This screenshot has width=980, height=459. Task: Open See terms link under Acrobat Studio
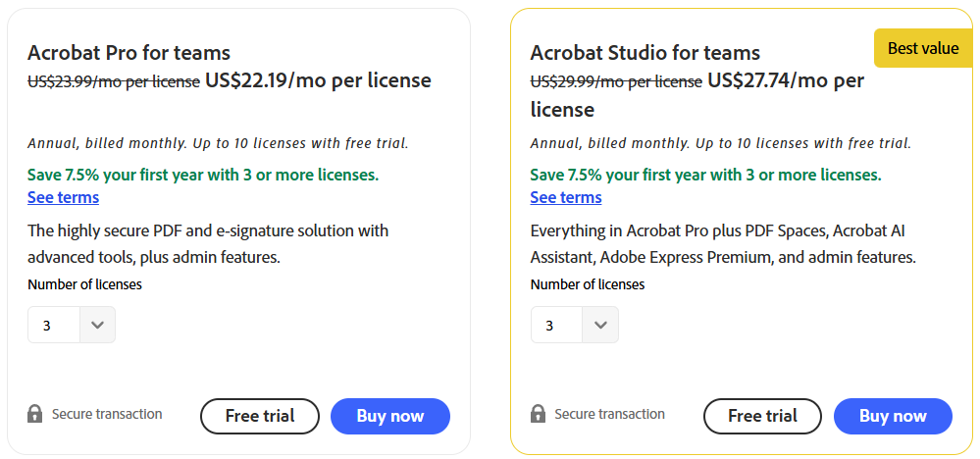point(566,197)
